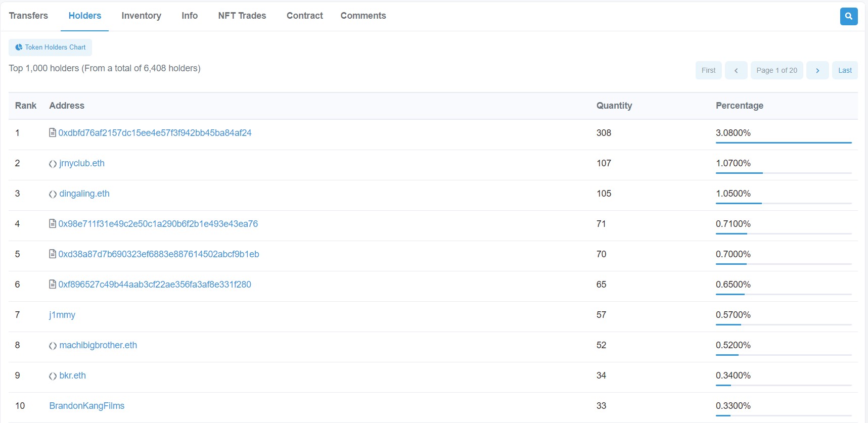Switch to the NFT Trades tab
868x423 pixels.
pyautogui.click(x=242, y=16)
